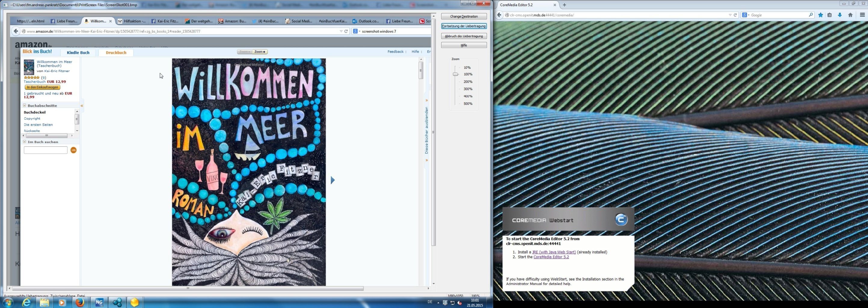Select Copyright in book sections list

(32, 118)
